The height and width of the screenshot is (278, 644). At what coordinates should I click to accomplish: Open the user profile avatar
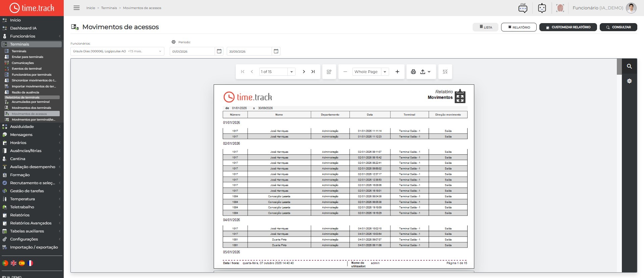631,8
